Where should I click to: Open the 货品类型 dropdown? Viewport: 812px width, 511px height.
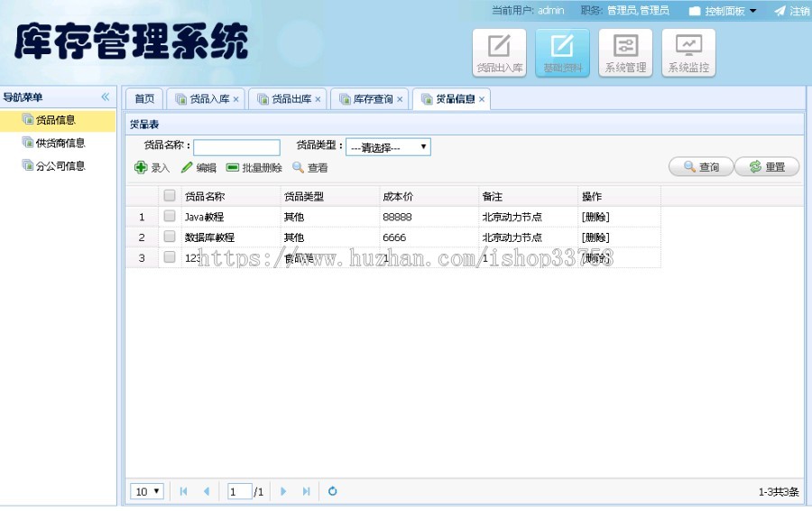pyautogui.click(x=388, y=147)
